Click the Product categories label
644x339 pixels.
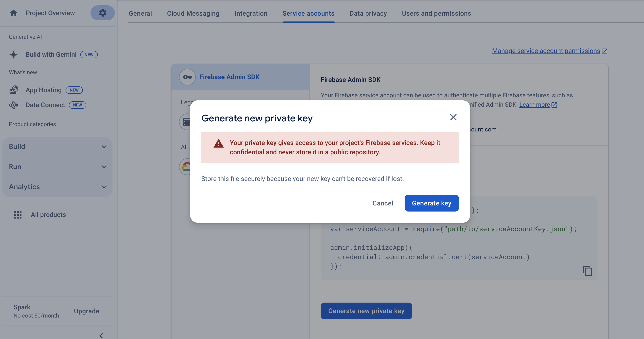coord(32,124)
